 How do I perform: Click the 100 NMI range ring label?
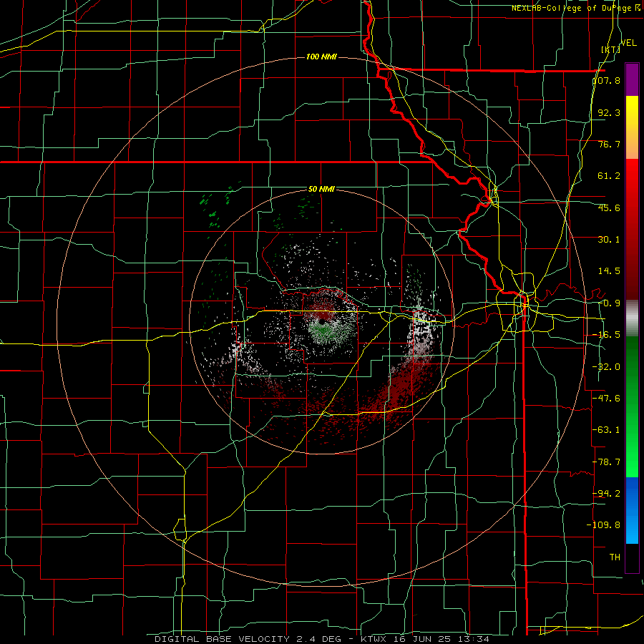tap(321, 57)
